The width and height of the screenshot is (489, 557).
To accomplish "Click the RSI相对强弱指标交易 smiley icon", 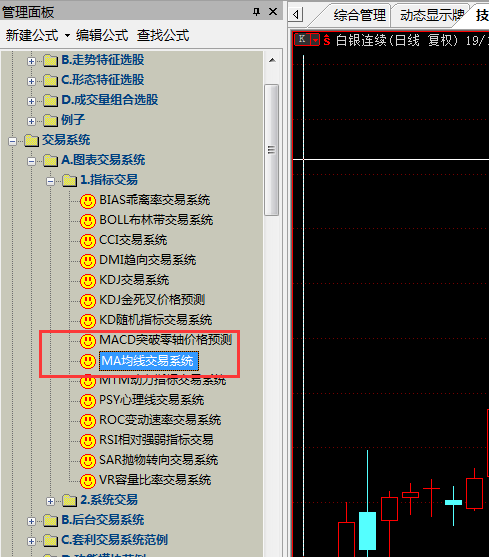I will pos(88,441).
